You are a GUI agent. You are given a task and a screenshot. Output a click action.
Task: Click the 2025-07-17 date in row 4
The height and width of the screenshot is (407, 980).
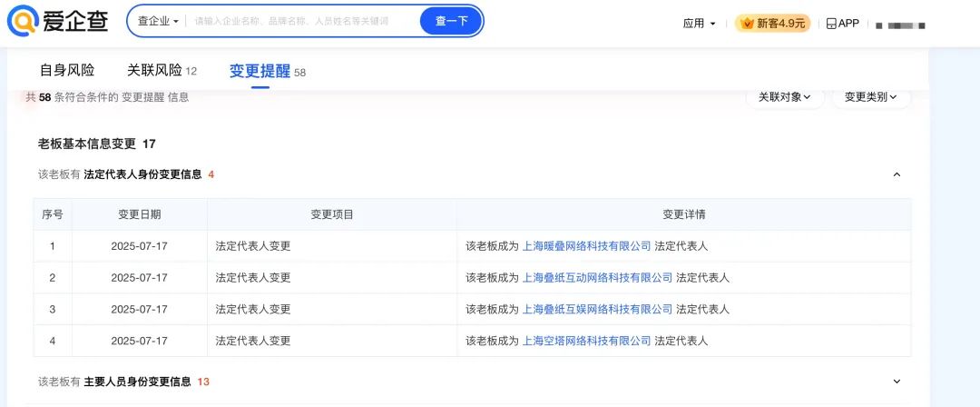[x=140, y=342]
